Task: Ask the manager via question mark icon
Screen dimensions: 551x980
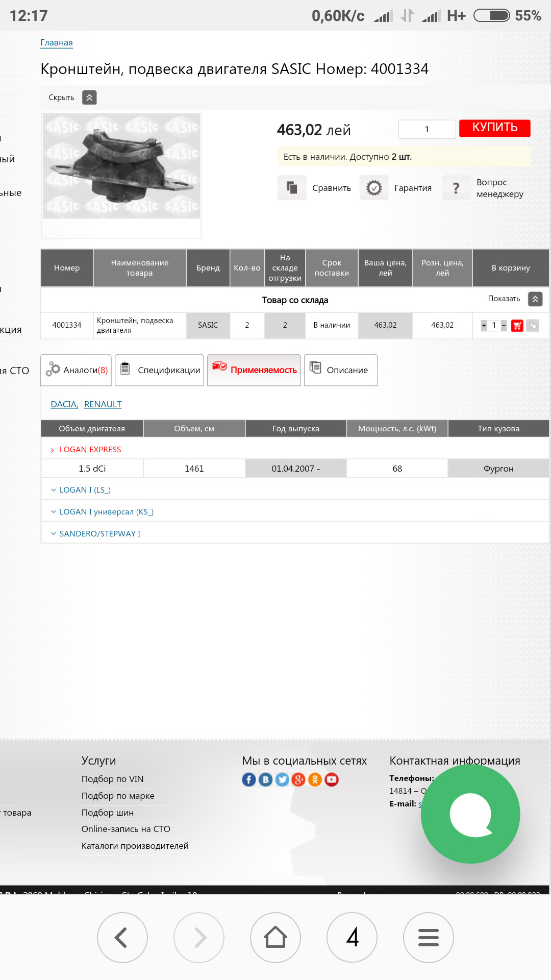Action: [456, 188]
